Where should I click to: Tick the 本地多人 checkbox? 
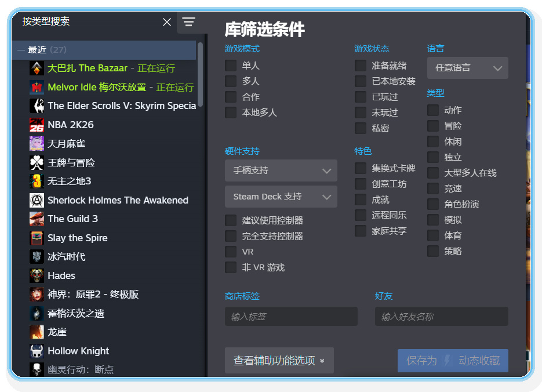pyautogui.click(x=231, y=112)
